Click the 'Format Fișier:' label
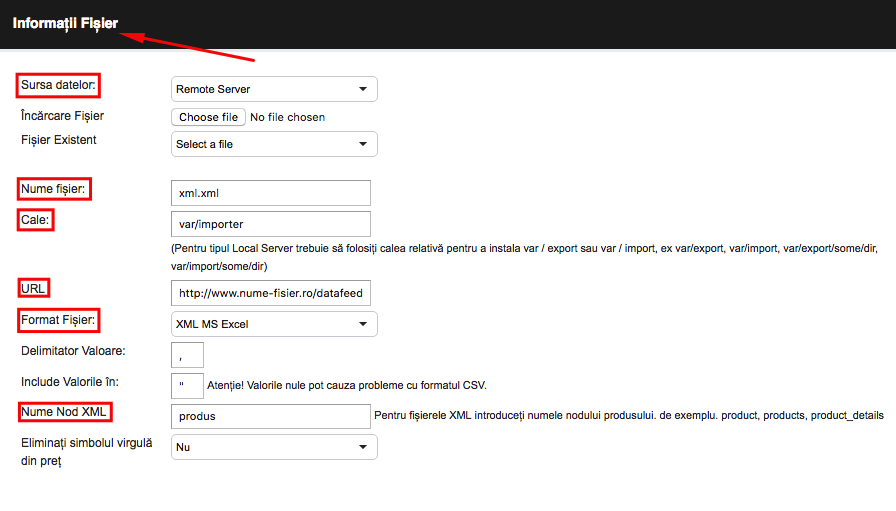 tap(58, 320)
